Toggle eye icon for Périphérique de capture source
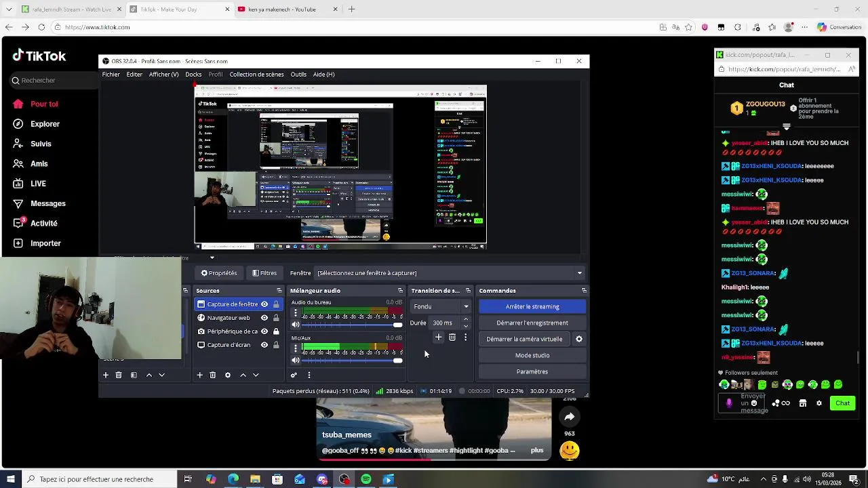Image resolution: width=868 pixels, height=488 pixels. point(264,331)
